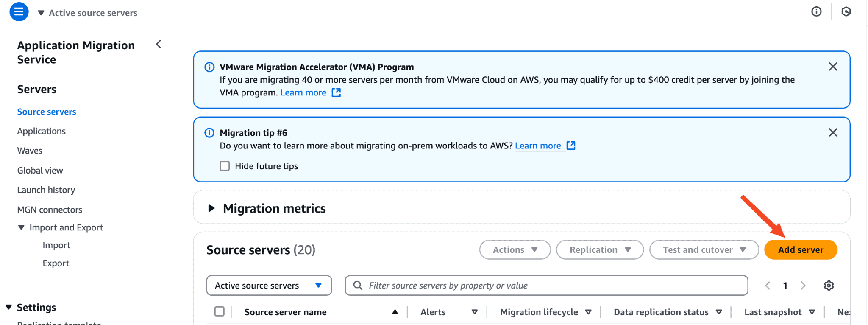Open the Active source servers filter dropdown
The image size is (868, 325).
[269, 286]
